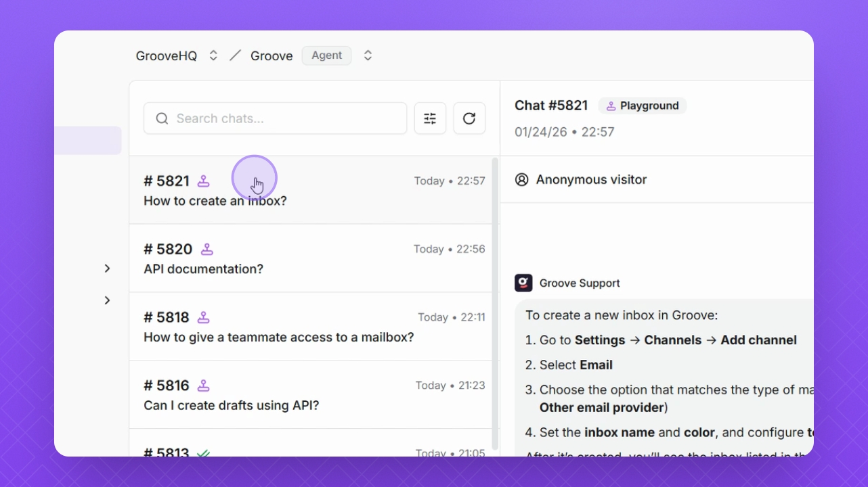
Task: Click the playground icon beside # 5816
Action: pyautogui.click(x=203, y=386)
